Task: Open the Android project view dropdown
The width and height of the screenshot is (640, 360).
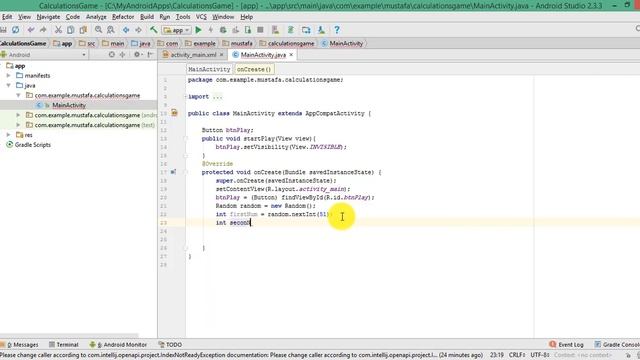Action: (44, 55)
